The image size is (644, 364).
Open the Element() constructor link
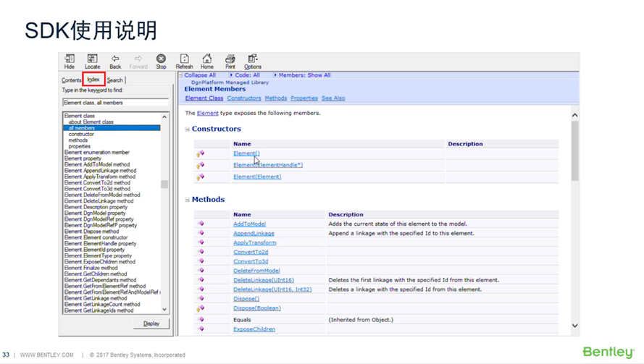click(x=246, y=153)
